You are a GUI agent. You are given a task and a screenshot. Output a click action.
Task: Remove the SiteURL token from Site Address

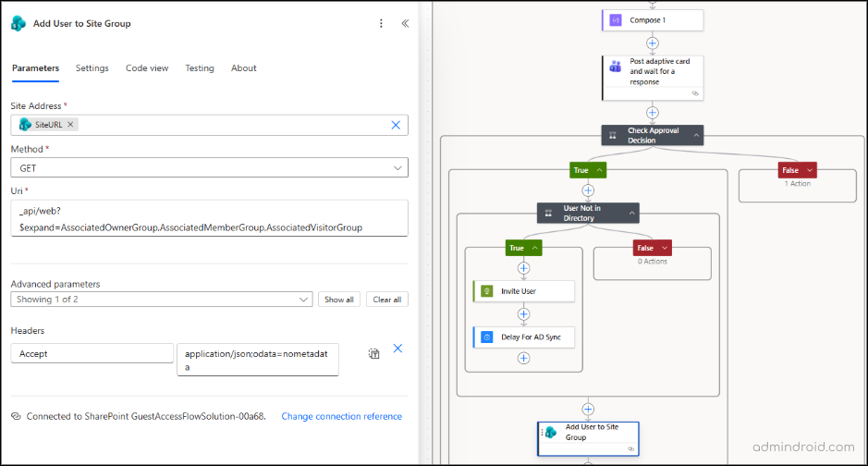coord(71,124)
